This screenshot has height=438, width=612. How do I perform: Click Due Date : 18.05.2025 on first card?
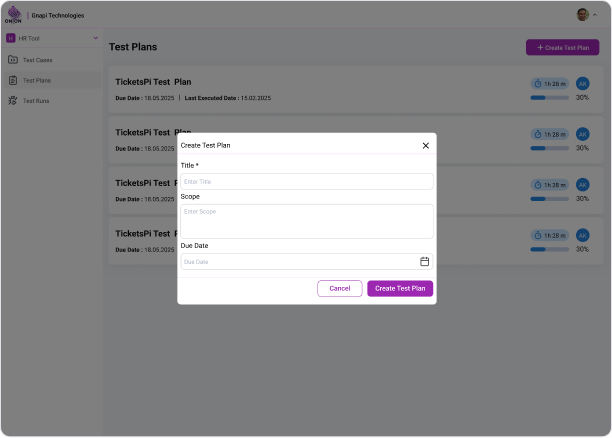[x=145, y=98]
